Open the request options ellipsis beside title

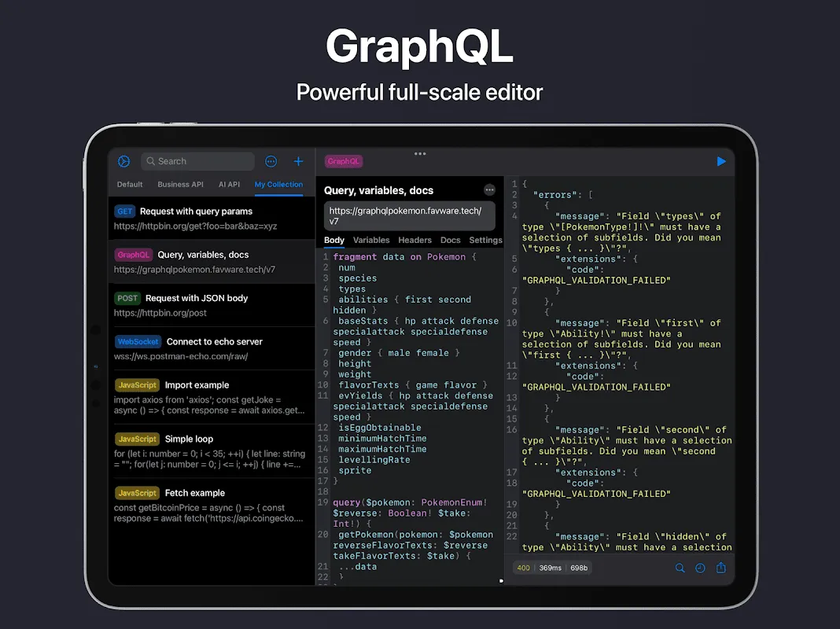click(490, 190)
